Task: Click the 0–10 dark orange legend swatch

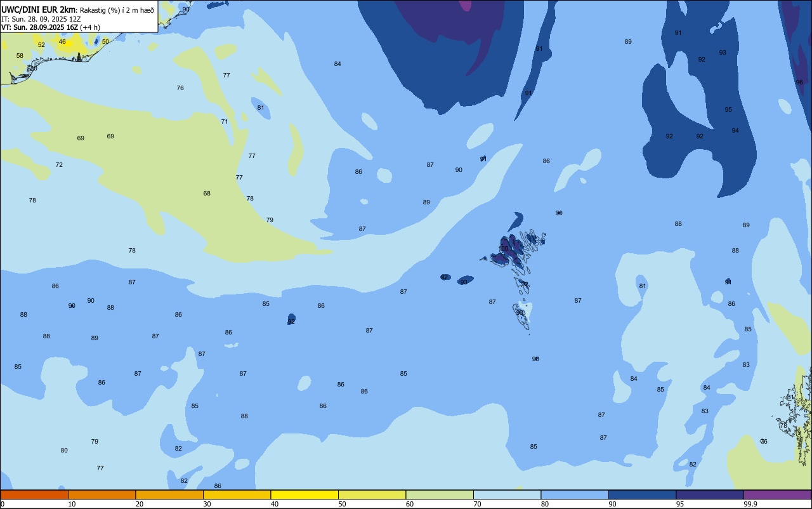Action: pyautogui.click(x=34, y=494)
